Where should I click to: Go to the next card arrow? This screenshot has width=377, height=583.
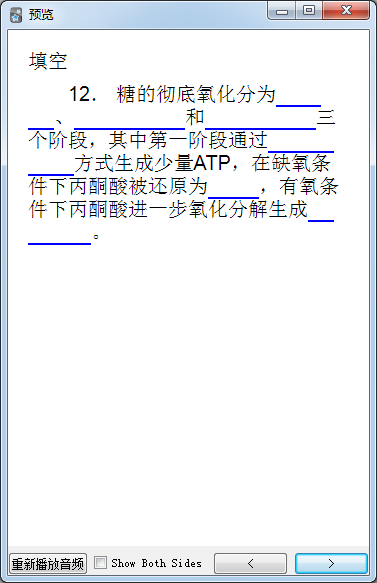coord(331,563)
